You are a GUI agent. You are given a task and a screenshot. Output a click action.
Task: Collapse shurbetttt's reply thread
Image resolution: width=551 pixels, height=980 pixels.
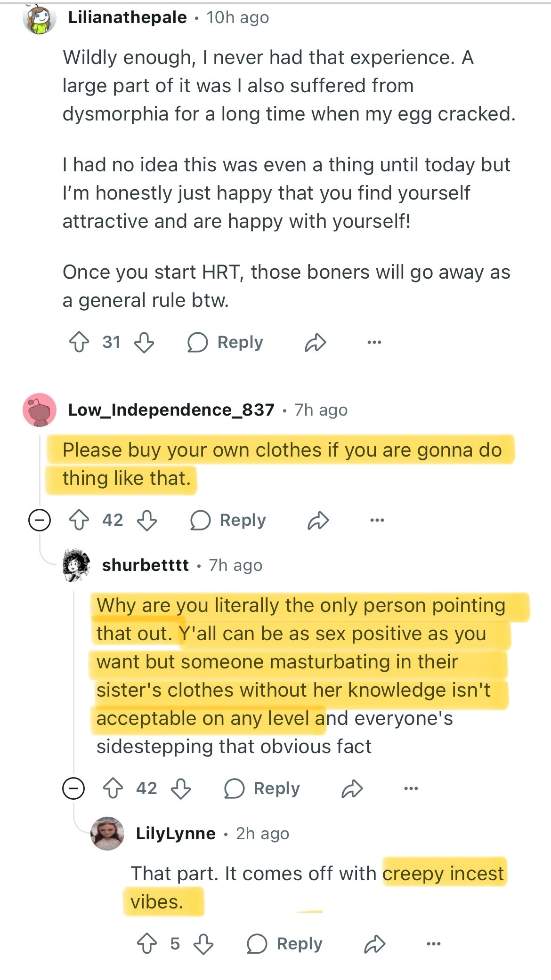point(73,788)
